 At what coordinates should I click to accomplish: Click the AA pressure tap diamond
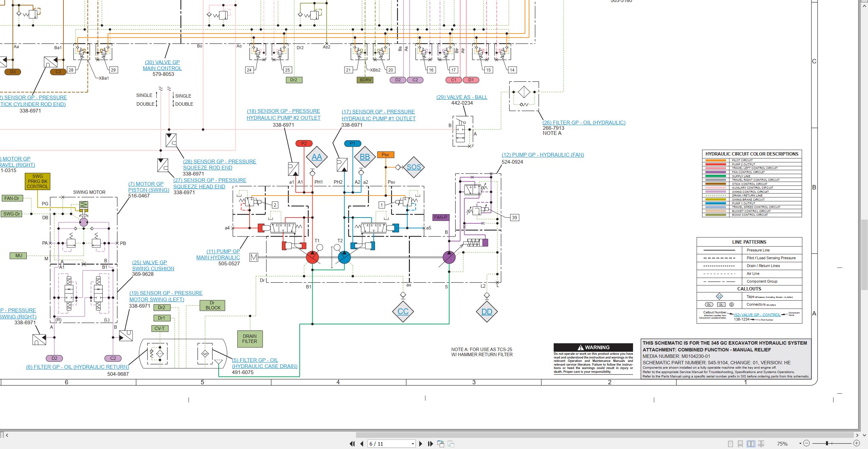317,157
